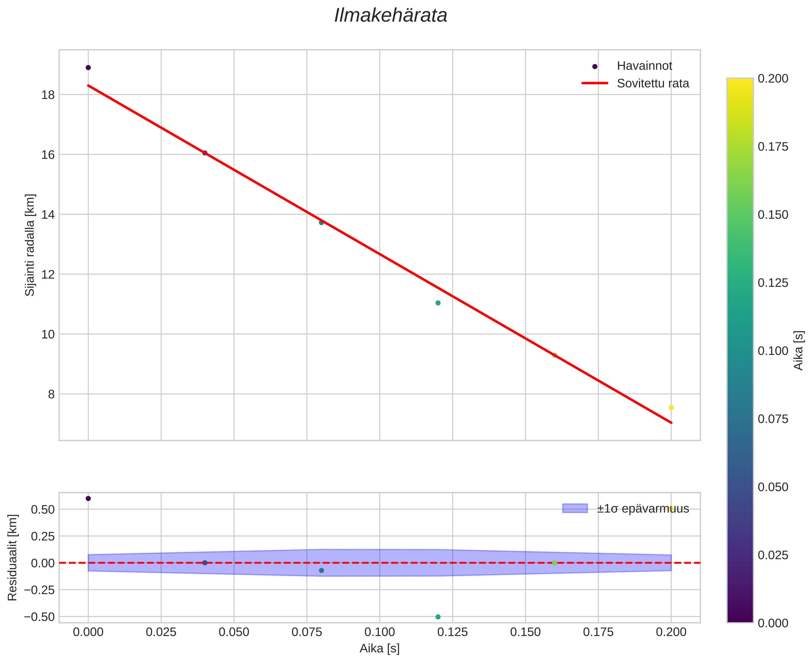Click the Havainnot legend text
The image size is (812, 662).
click(x=644, y=66)
